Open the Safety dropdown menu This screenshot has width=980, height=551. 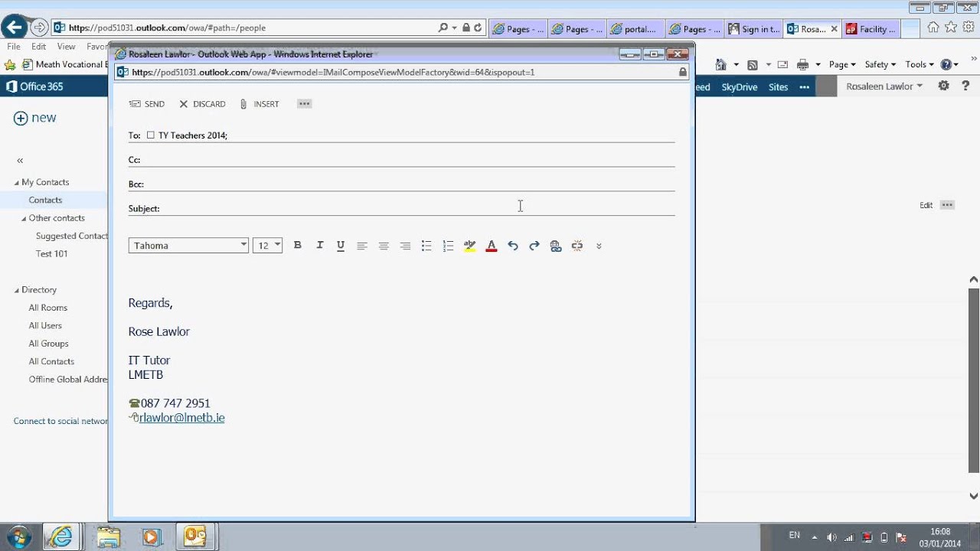(x=880, y=65)
